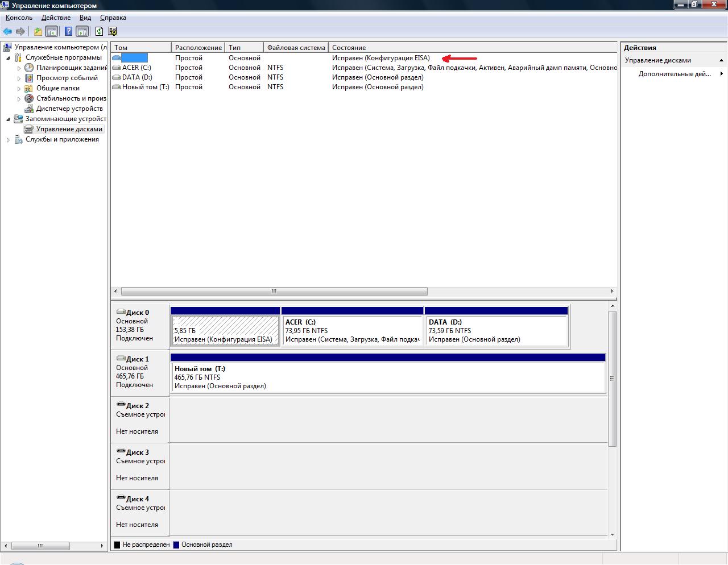The height and width of the screenshot is (565, 728).
Task: Click the horizontal scrollbar in the volume list
Action: point(274,291)
